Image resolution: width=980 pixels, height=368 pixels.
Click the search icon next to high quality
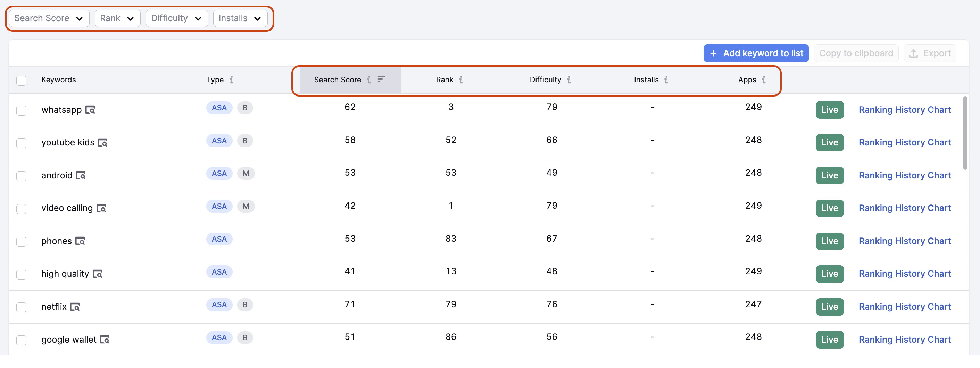[x=98, y=274]
